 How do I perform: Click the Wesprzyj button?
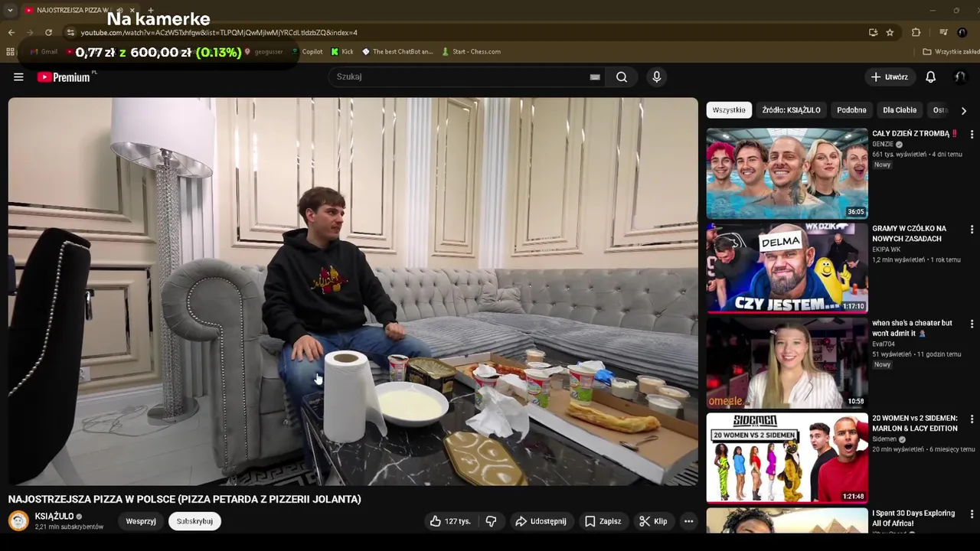[x=141, y=521]
